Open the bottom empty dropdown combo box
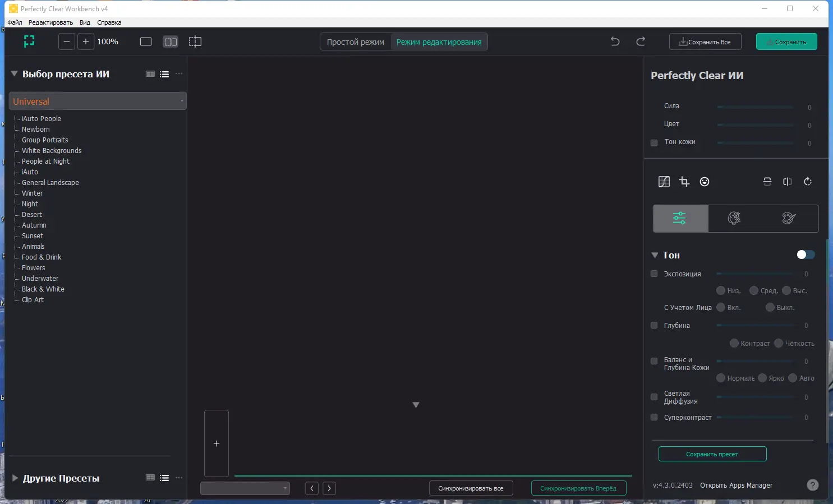This screenshot has height=504, width=833. pyautogui.click(x=245, y=488)
